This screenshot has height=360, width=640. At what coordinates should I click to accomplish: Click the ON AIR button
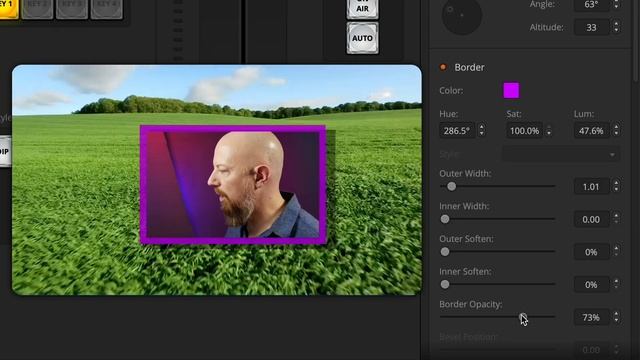(362, 9)
